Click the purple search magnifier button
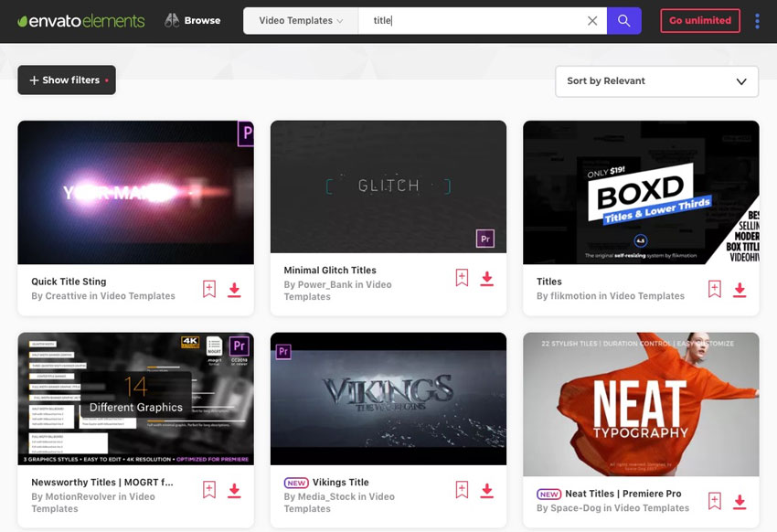777x532 pixels. coord(624,21)
